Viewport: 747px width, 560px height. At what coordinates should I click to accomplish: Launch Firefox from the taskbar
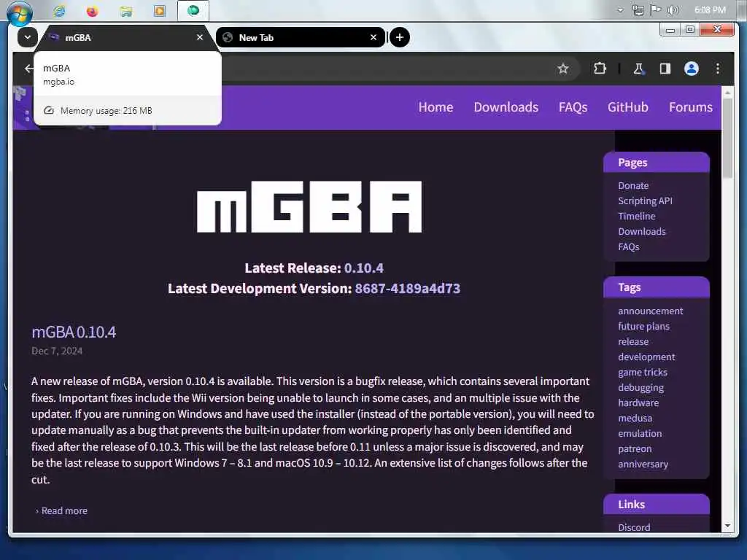pyautogui.click(x=93, y=10)
